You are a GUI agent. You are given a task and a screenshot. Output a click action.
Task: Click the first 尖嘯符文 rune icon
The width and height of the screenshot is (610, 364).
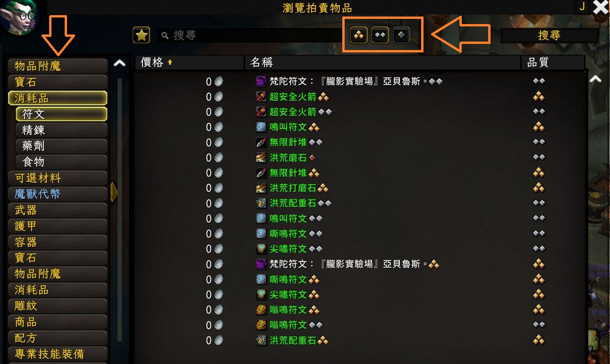click(x=261, y=249)
